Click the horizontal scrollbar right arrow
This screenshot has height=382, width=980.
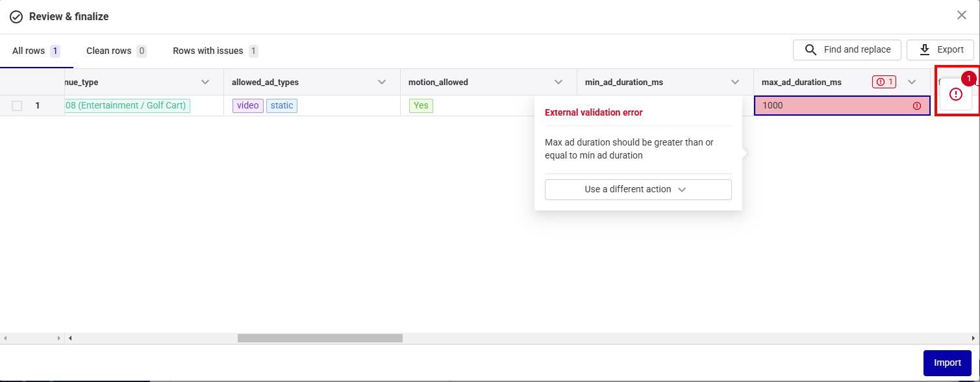pos(974,338)
